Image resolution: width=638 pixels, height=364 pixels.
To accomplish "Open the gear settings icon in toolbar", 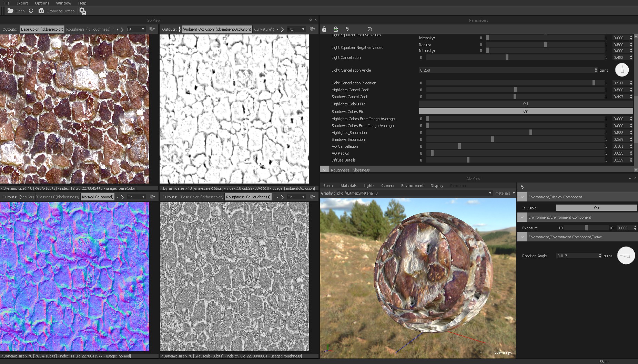I will [x=82, y=11].
